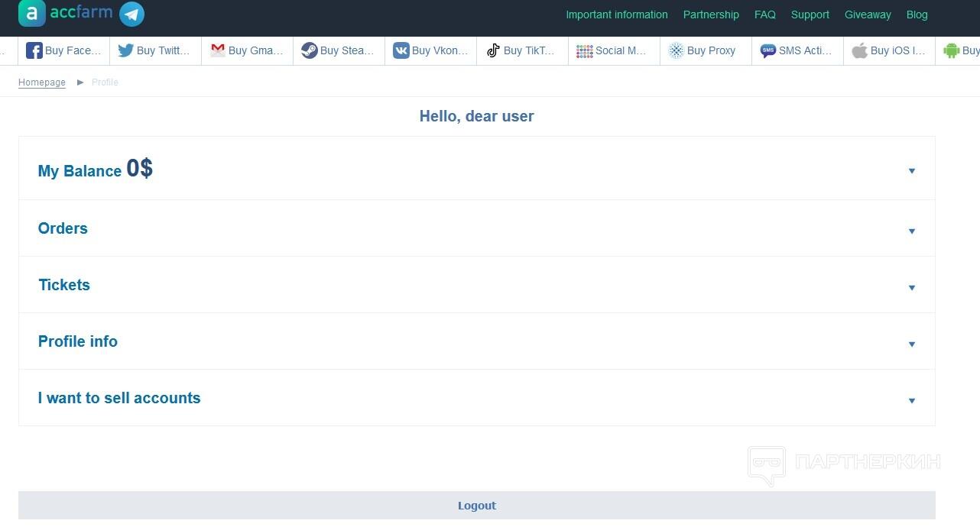Click the Logout button

tap(477, 506)
